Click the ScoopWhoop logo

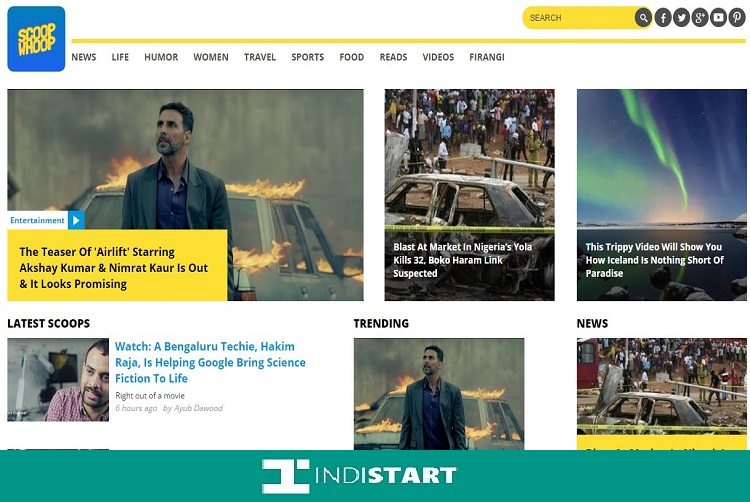(36, 39)
